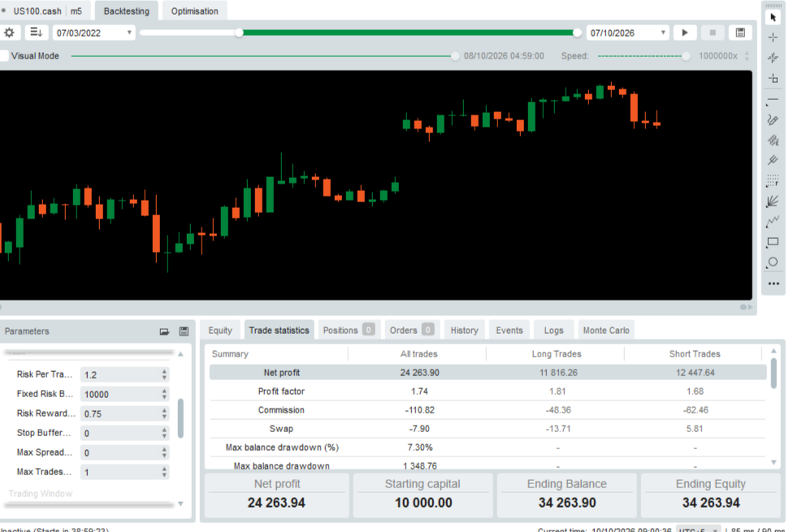
Task: Save backtest report icon near play
Action: pyautogui.click(x=740, y=32)
